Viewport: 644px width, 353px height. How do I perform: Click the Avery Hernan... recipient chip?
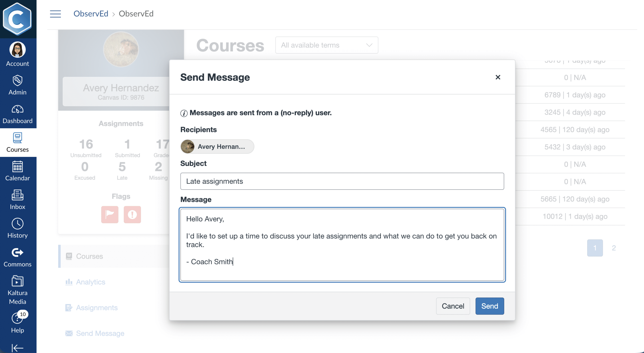coord(217,147)
